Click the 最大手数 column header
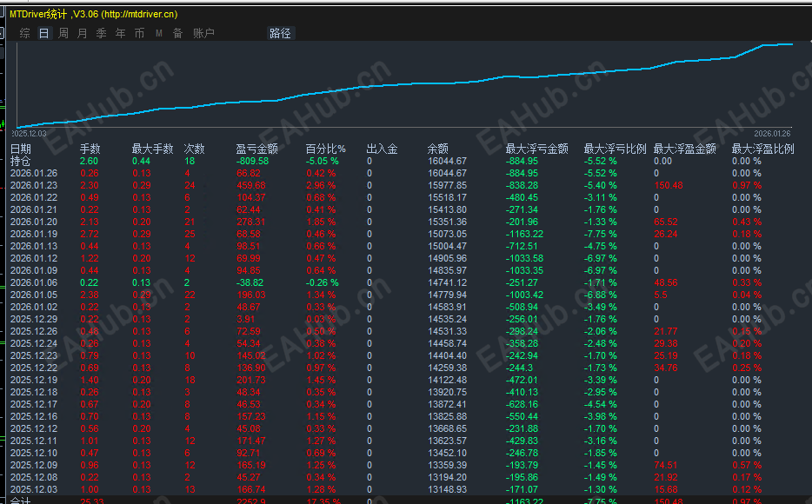 [152, 149]
